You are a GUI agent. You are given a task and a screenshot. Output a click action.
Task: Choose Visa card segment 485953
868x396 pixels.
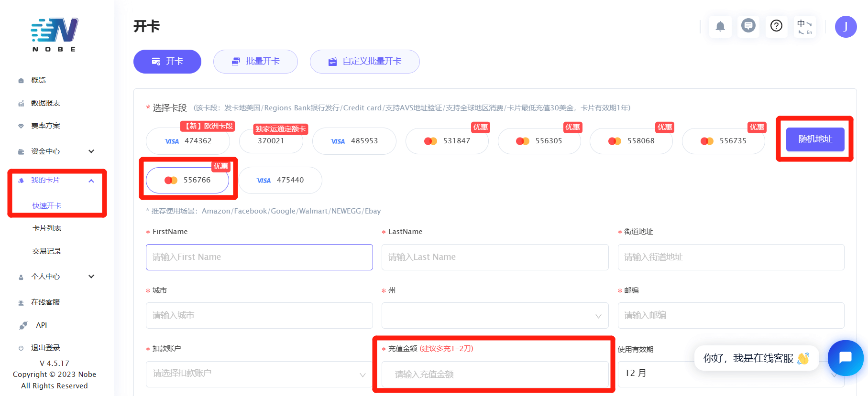(x=354, y=141)
